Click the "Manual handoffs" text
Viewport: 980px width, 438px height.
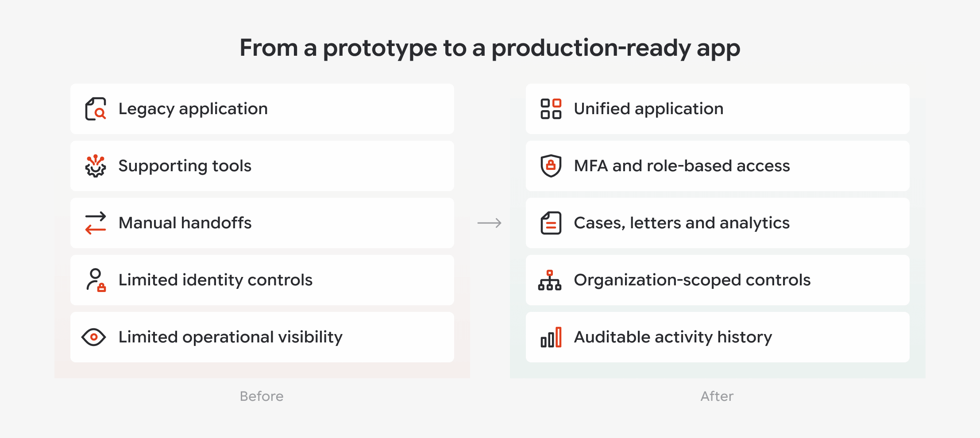pyautogui.click(x=185, y=223)
